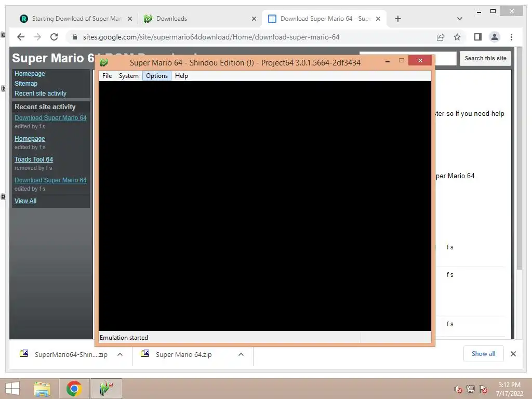Click the network tray icon

[x=471, y=389]
